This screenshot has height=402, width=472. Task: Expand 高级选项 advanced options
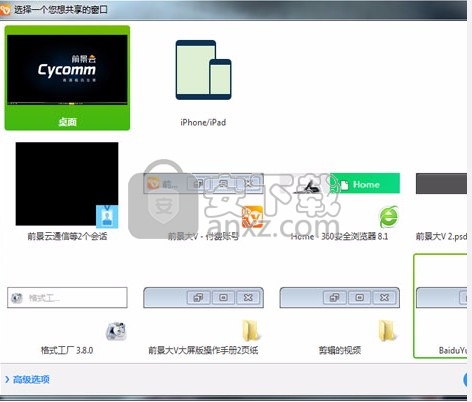(27, 379)
